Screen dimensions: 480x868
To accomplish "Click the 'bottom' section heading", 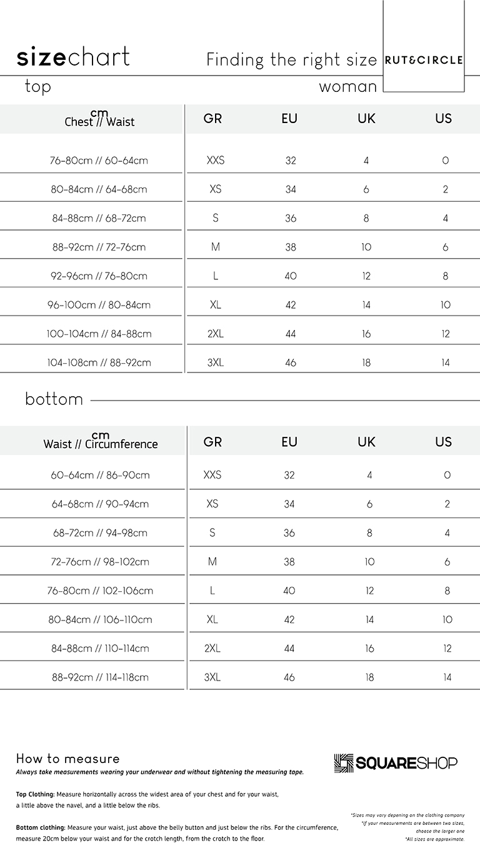I will coord(54,399).
